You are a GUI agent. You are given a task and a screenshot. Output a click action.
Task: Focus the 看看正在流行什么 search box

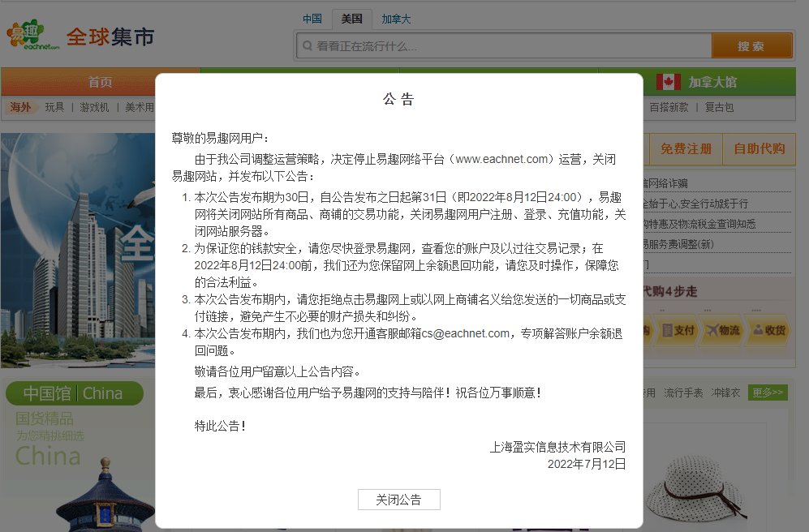(504, 46)
